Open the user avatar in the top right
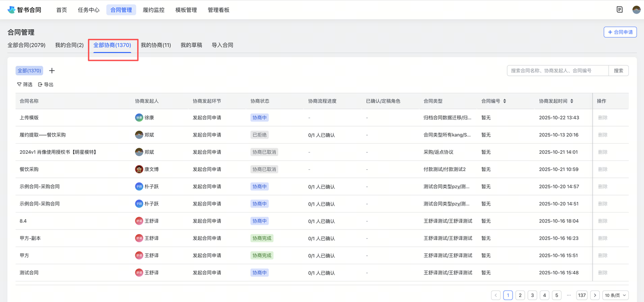This screenshot has height=302, width=644. [x=635, y=9]
